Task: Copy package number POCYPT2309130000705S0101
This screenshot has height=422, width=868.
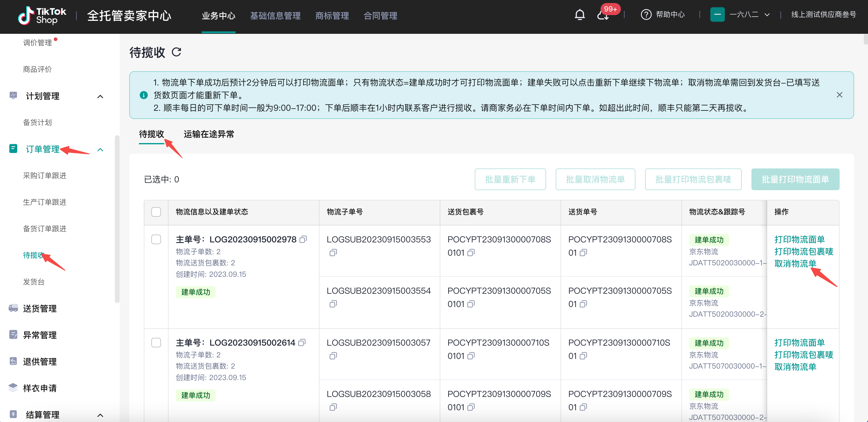Action: click(471, 304)
